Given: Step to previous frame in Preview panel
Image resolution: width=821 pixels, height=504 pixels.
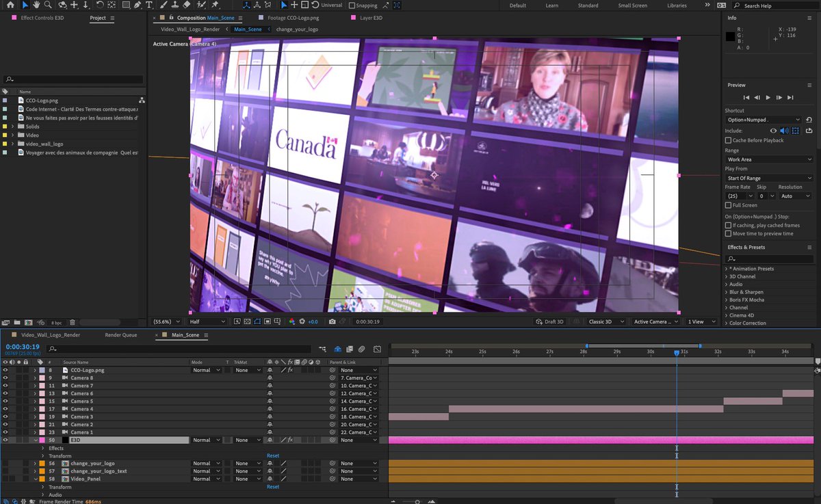Looking at the screenshot, I should pos(757,98).
